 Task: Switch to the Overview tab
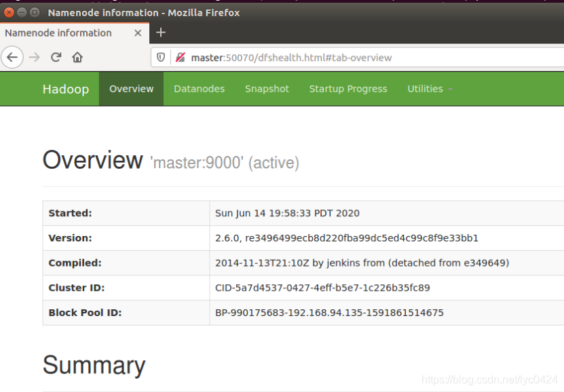[131, 89]
